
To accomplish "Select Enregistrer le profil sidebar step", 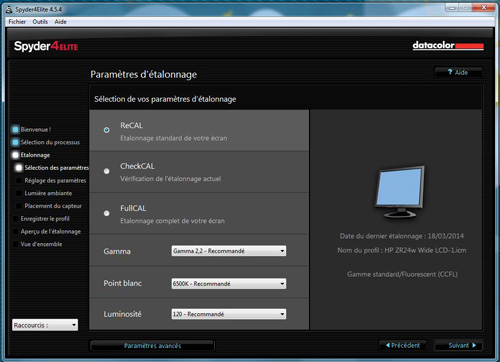I will [x=45, y=219].
